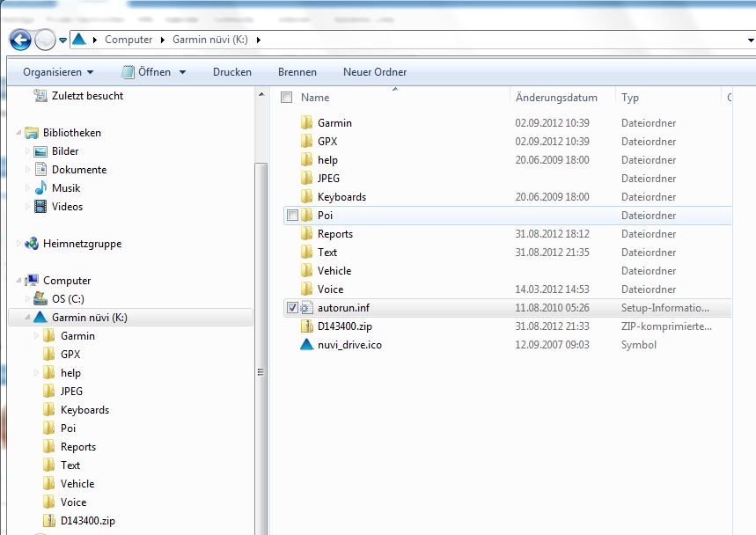The height and width of the screenshot is (535, 756).
Task: Open the Organisieren menu
Action: coord(58,72)
